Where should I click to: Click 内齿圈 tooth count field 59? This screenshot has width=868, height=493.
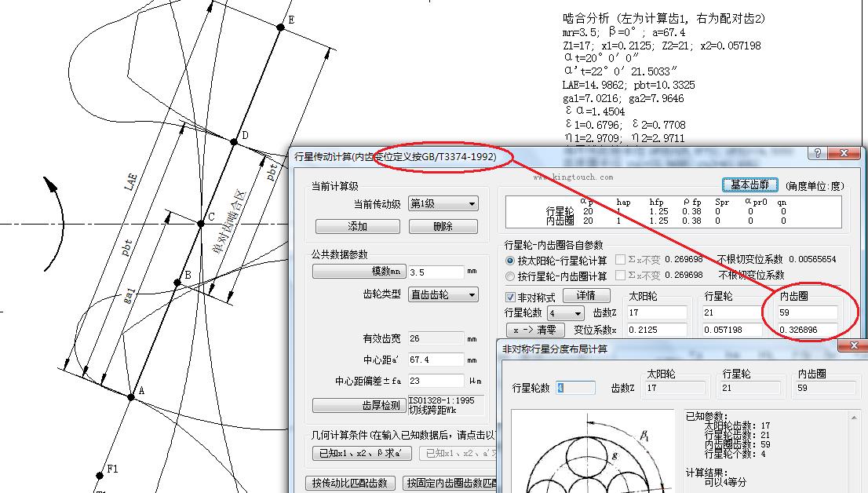(x=807, y=313)
